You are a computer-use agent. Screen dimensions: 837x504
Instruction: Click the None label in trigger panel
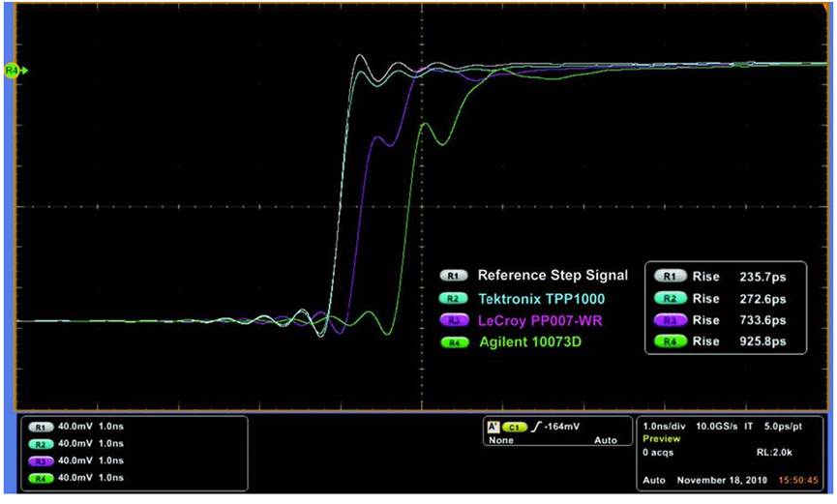pyautogui.click(x=500, y=440)
